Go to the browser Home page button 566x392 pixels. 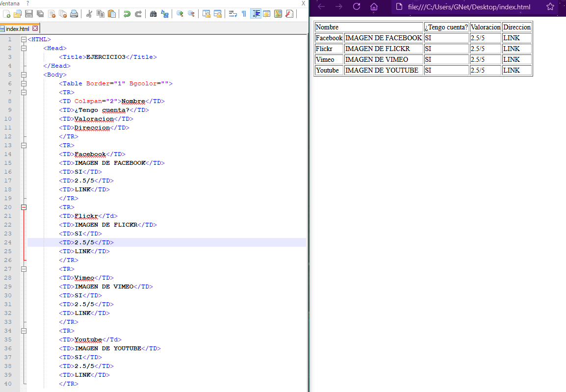click(x=374, y=7)
